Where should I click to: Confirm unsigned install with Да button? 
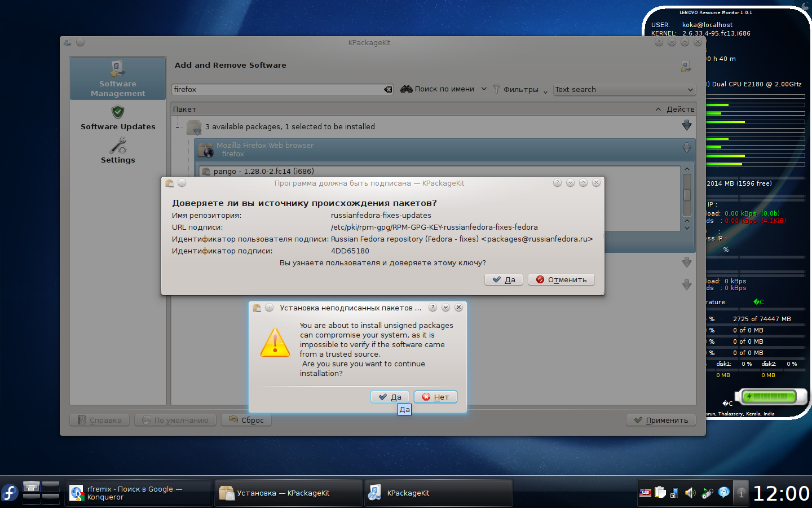point(390,397)
